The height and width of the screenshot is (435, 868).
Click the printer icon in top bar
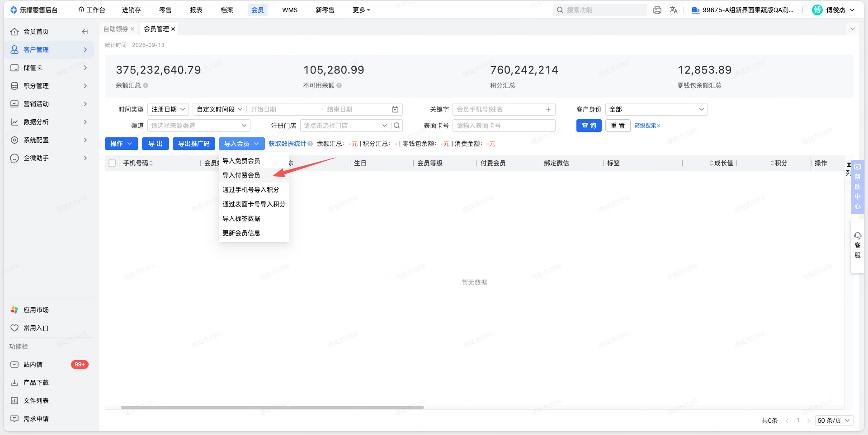pyautogui.click(x=657, y=10)
